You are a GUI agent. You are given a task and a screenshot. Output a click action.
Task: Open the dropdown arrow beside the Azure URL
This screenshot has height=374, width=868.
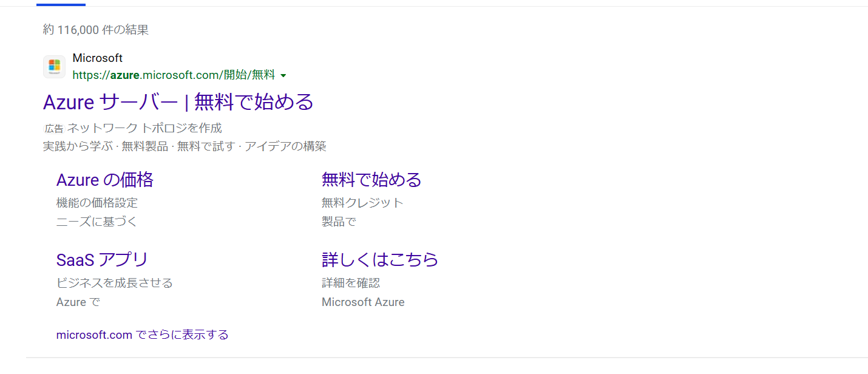click(x=283, y=76)
